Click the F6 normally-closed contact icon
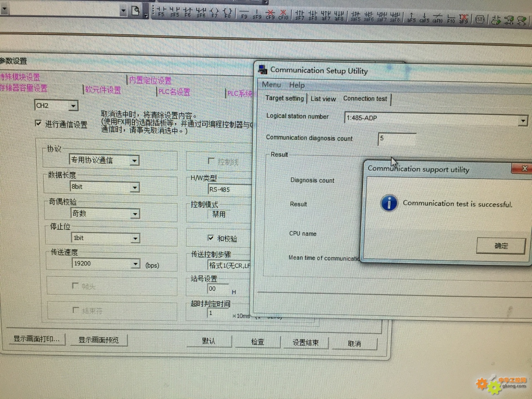This screenshot has width=532, height=399. (x=188, y=12)
